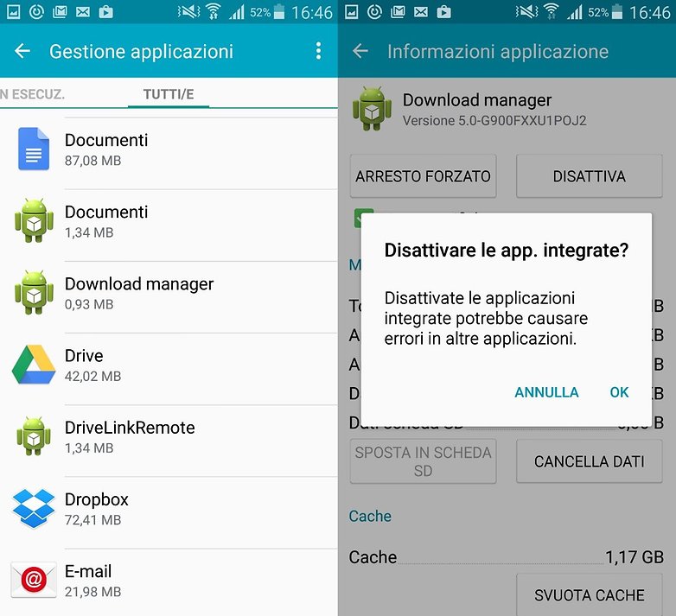Screen dimensions: 676x616
Task: Tap the right status bar 52% battery text
Action: 598,12
